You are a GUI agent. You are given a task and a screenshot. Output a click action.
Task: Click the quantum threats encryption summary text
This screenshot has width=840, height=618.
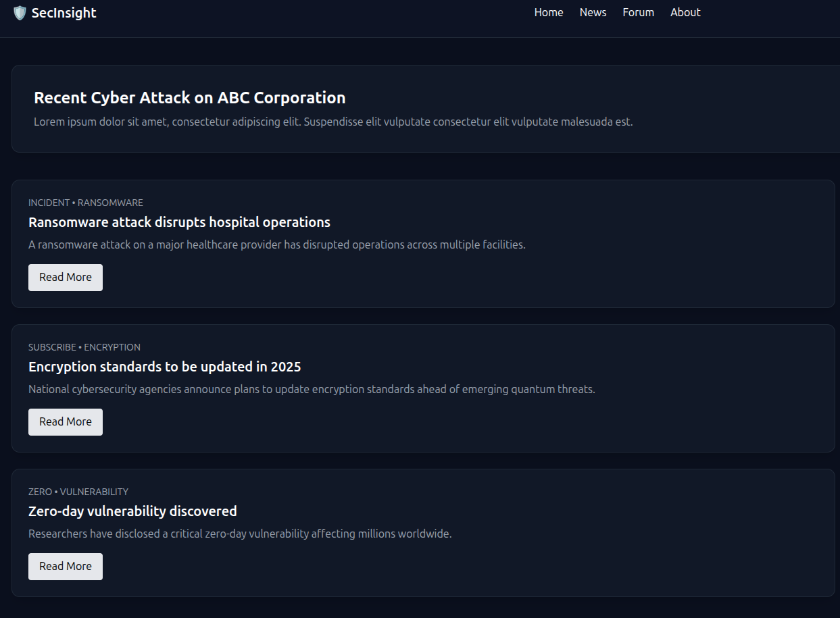coord(312,389)
